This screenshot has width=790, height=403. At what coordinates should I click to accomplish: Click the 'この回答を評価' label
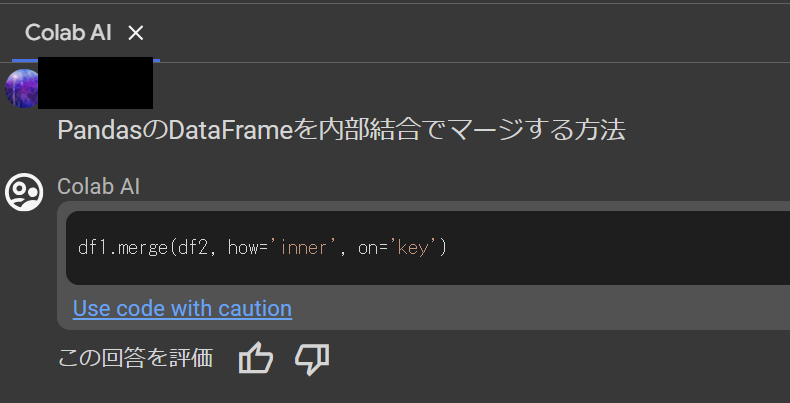pyautogui.click(x=135, y=358)
